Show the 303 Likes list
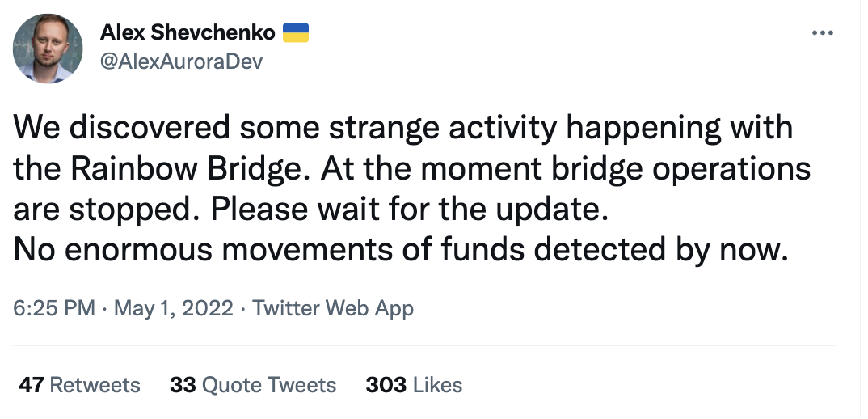 (x=414, y=385)
